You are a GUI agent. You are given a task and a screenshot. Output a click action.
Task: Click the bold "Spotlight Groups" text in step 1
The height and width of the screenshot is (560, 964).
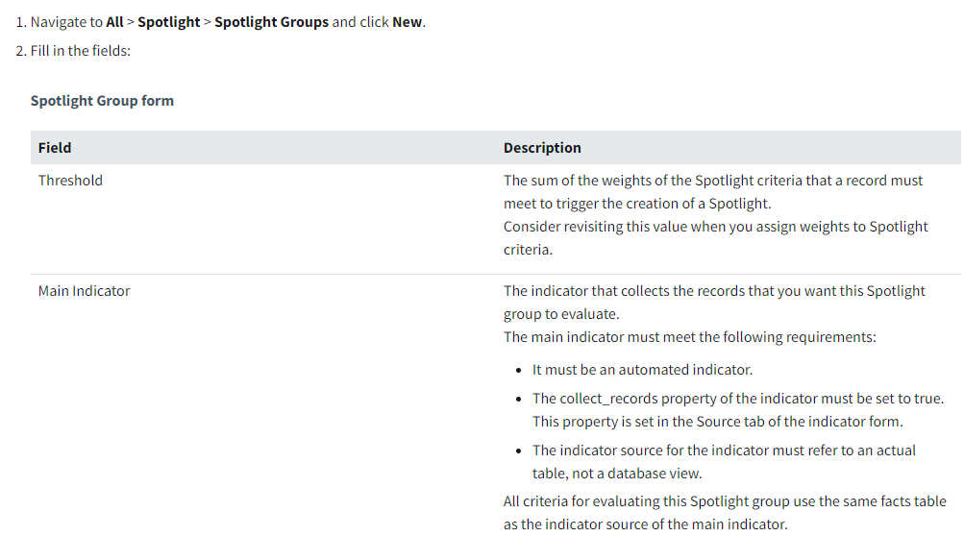271,22
